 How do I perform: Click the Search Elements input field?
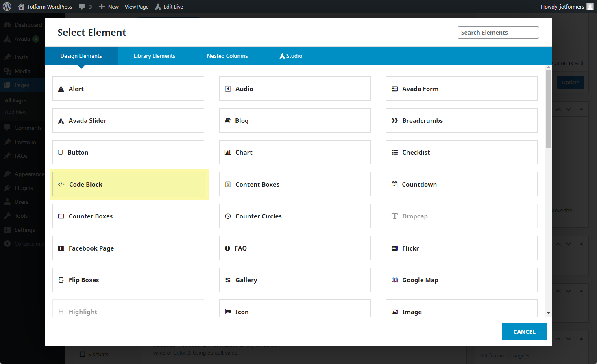point(498,33)
